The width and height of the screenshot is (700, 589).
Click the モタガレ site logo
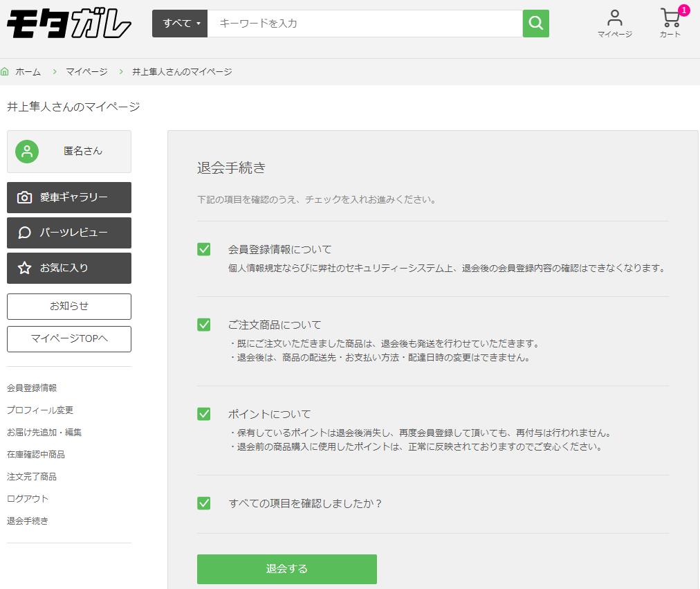coord(69,24)
